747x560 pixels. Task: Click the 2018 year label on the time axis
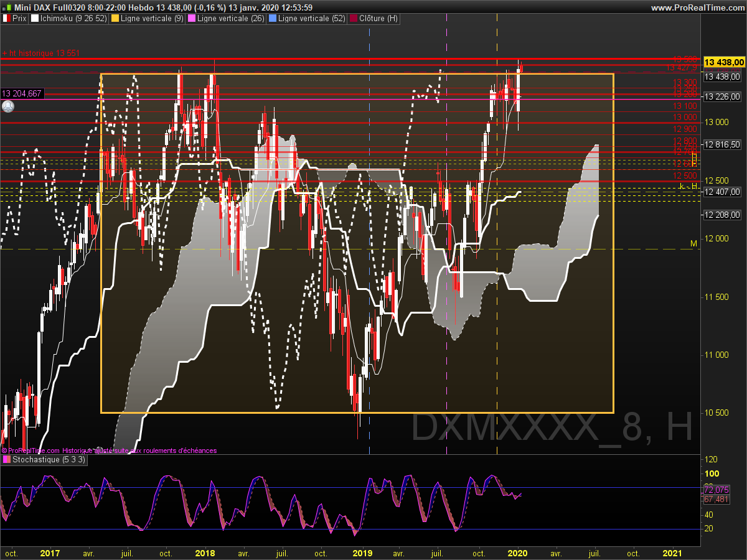point(205,553)
